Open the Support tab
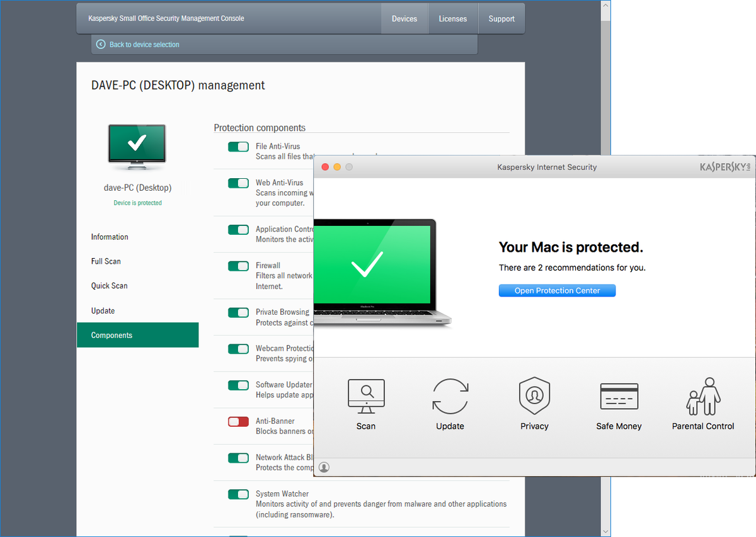Viewport: 756px width, 537px height. [501, 18]
